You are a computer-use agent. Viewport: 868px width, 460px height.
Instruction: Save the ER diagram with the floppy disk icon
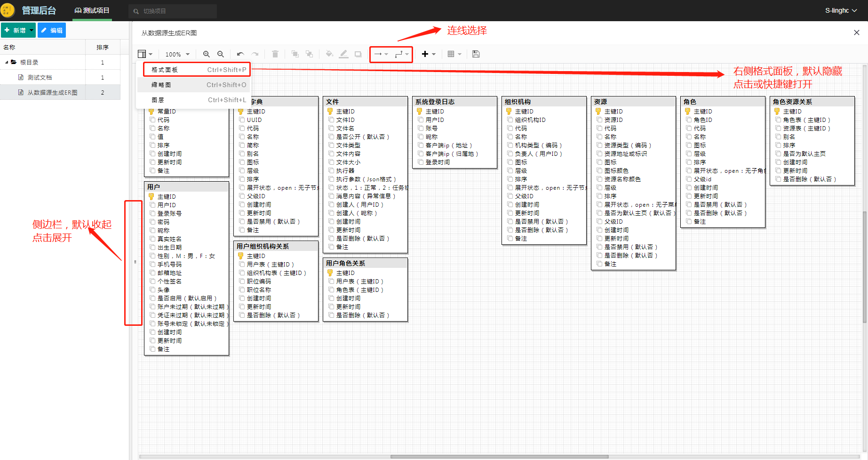tap(476, 54)
